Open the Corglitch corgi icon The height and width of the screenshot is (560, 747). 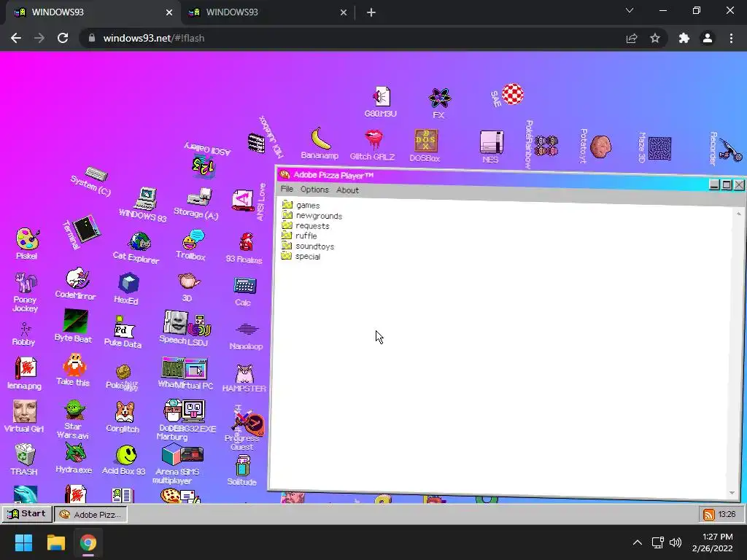click(125, 411)
